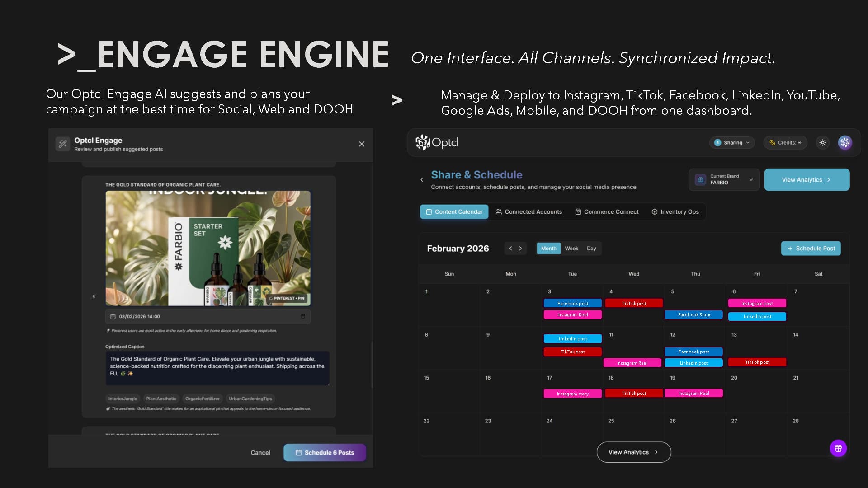Select the OrganicFertilizer hashtag chip
868x488 pixels.
[x=203, y=399]
